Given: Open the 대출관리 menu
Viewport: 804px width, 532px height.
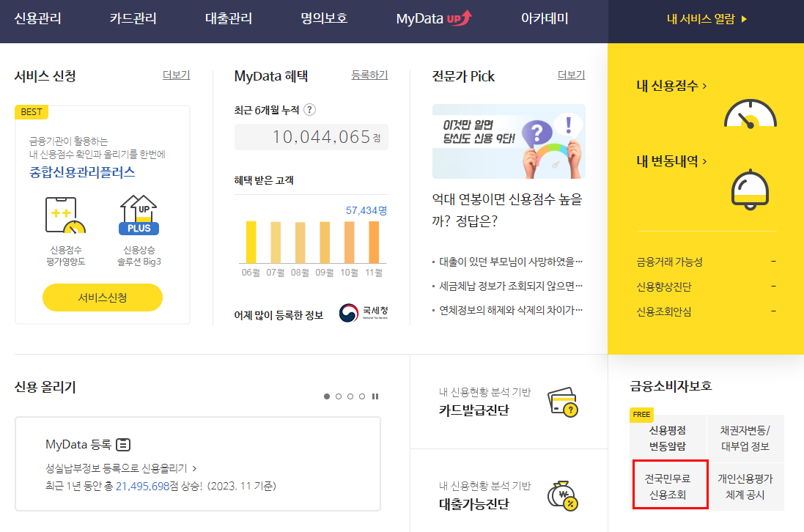Looking at the screenshot, I should point(228,19).
